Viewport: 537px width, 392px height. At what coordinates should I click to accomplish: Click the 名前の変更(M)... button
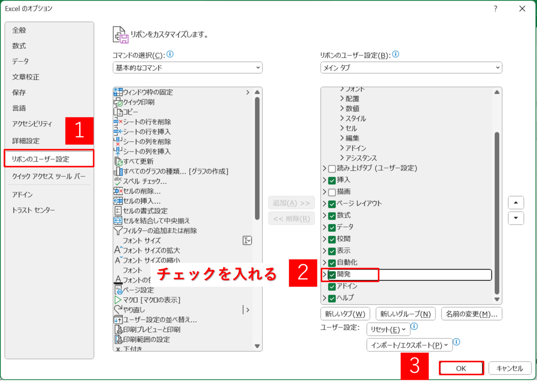[472, 314]
